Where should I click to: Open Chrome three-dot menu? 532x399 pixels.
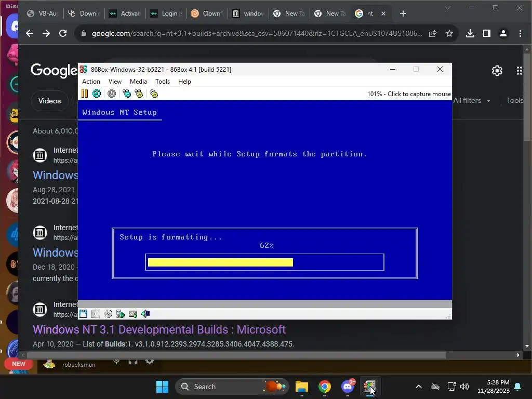click(520, 33)
